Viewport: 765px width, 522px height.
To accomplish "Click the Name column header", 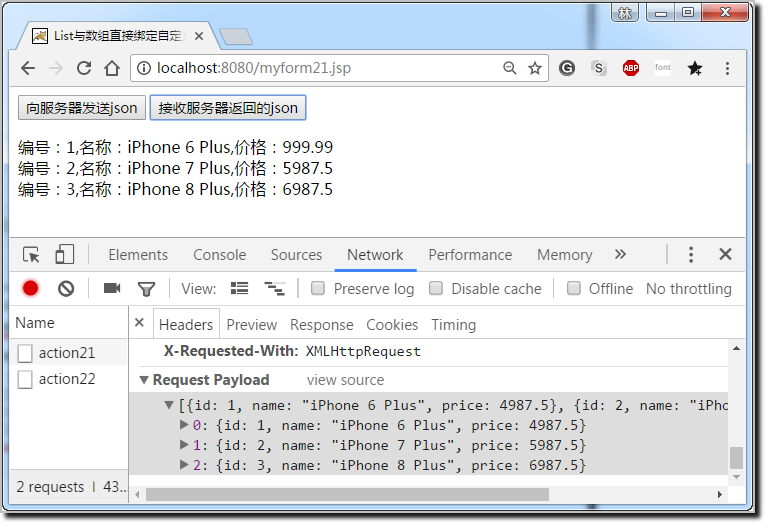I will (x=68, y=323).
